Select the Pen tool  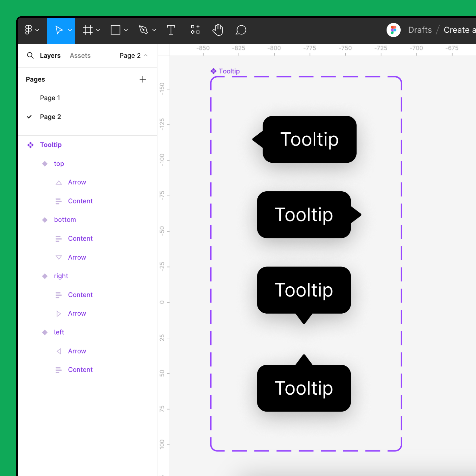(x=143, y=30)
